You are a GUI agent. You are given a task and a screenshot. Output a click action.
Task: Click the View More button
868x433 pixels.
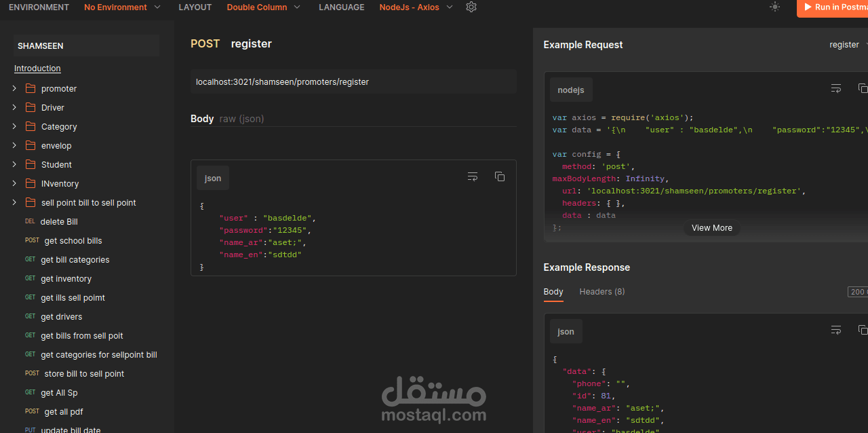coord(712,228)
